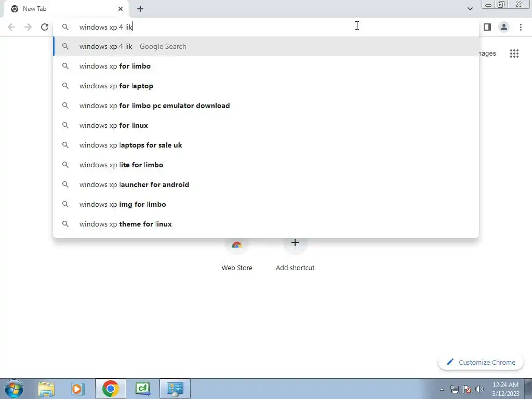Choose suggestion 'windows xp for limbo'
Image resolution: width=532 pixels, height=399 pixels.
[x=266, y=66]
